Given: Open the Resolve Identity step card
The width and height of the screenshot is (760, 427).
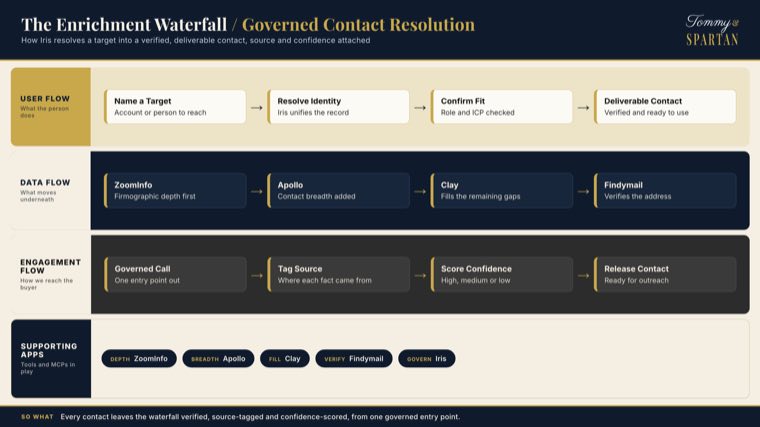Looking at the screenshot, I should tap(338, 107).
